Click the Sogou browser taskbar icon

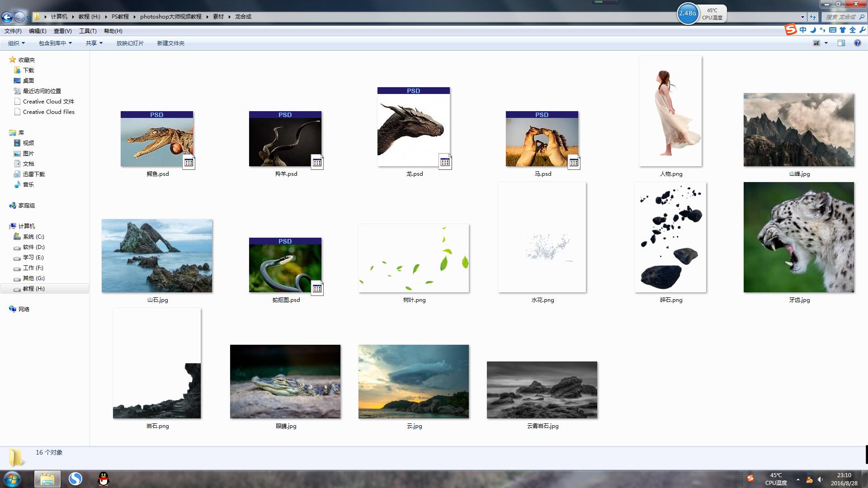75,479
